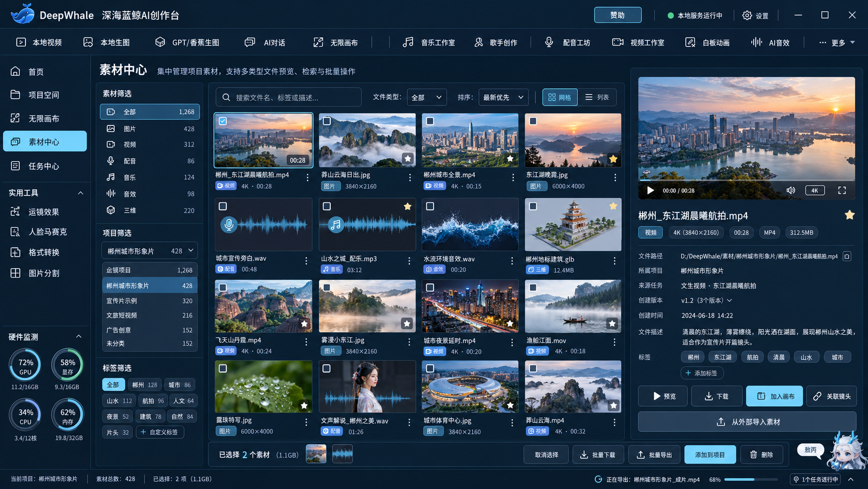Switch to 白板动画 tab
Viewport: 868px width, 489px height.
click(x=707, y=42)
